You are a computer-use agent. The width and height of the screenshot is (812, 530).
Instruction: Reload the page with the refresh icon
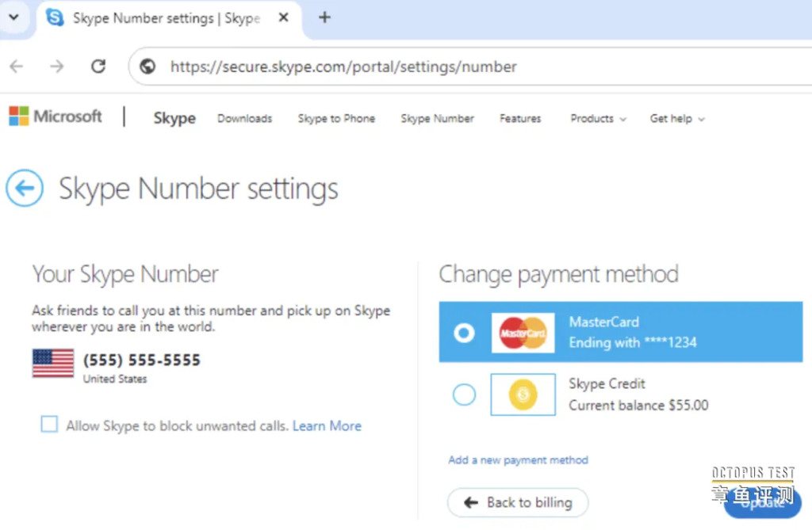98,67
